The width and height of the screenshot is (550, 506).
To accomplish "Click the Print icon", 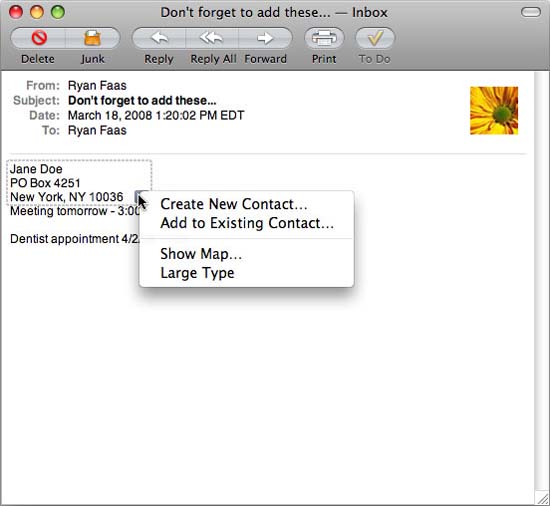I will 324,38.
